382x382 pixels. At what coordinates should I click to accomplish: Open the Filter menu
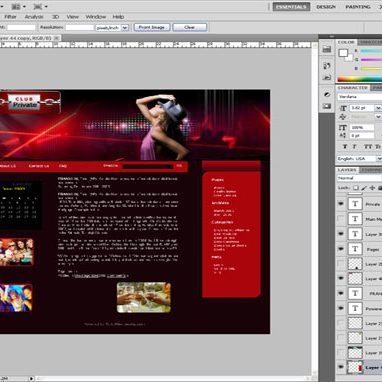tap(10, 17)
